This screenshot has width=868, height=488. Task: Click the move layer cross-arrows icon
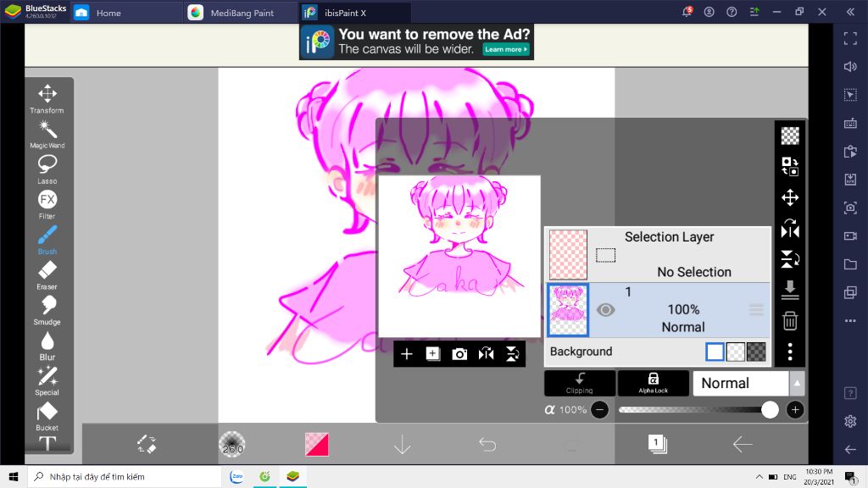[x=790, y=197]
